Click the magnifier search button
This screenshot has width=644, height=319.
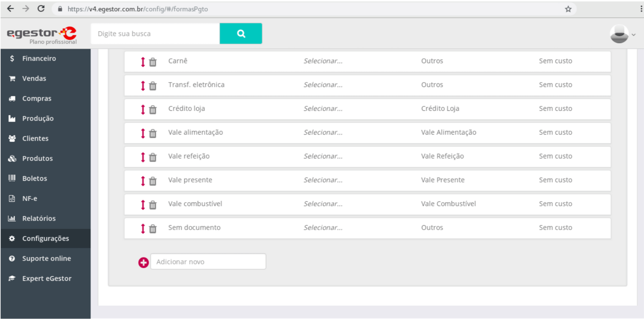coord(241,34)
